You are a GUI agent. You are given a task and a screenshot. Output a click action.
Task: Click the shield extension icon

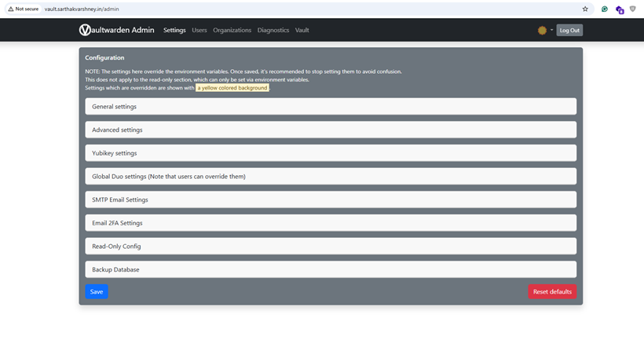pos(632,9)
